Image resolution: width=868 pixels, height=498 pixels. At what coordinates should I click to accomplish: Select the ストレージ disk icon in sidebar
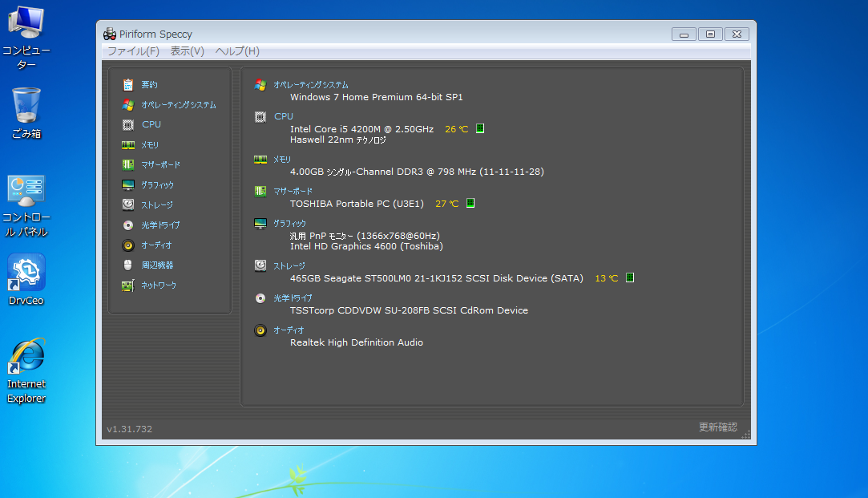[128, 204]
